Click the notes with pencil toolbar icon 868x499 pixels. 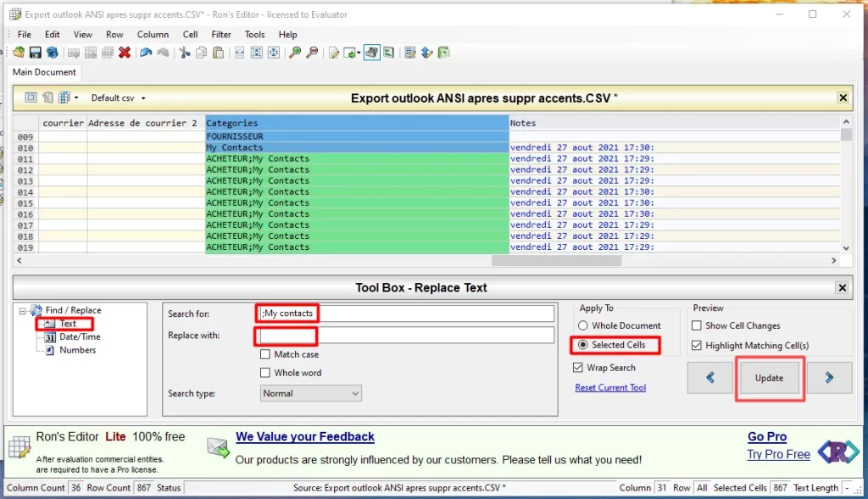tap(410, 53)
